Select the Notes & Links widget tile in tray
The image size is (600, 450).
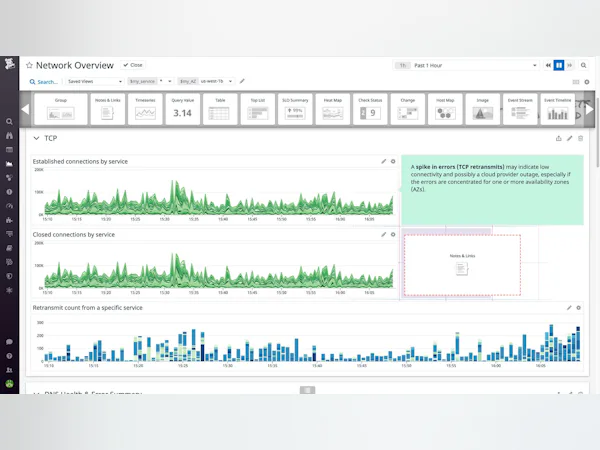(x=108, y=109)
